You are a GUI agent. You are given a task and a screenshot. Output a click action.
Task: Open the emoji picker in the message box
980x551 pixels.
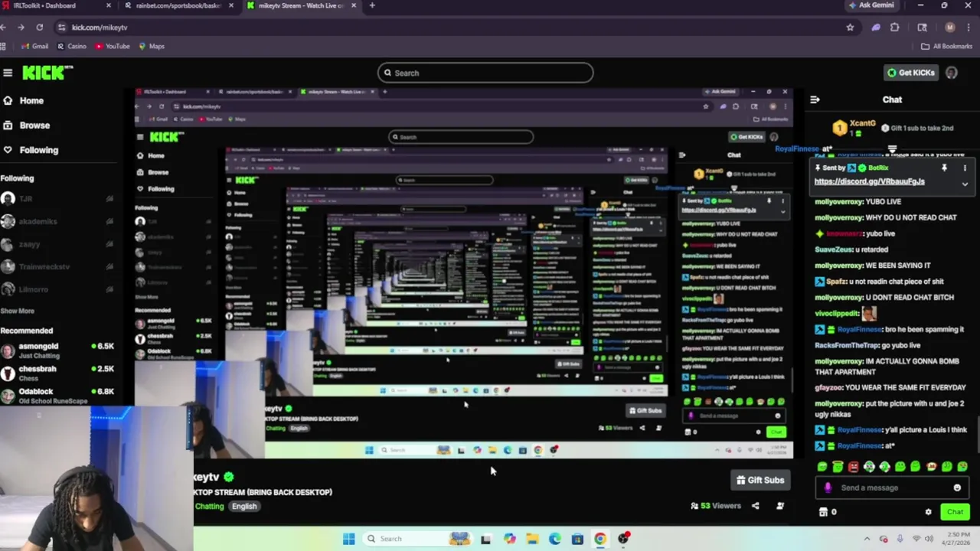tap(957, 487)
